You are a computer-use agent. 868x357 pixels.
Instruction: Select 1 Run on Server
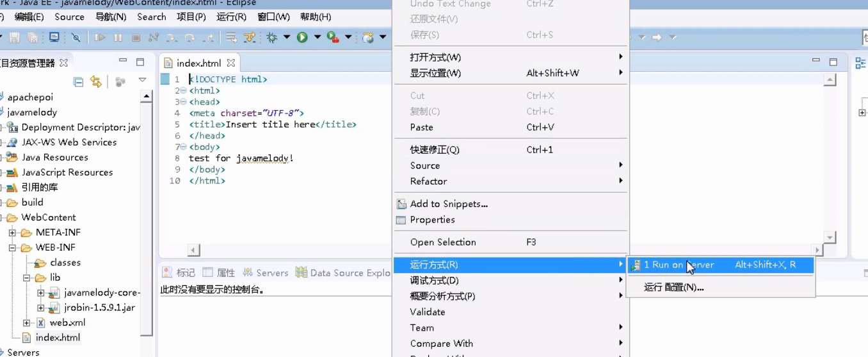[720, 265]
